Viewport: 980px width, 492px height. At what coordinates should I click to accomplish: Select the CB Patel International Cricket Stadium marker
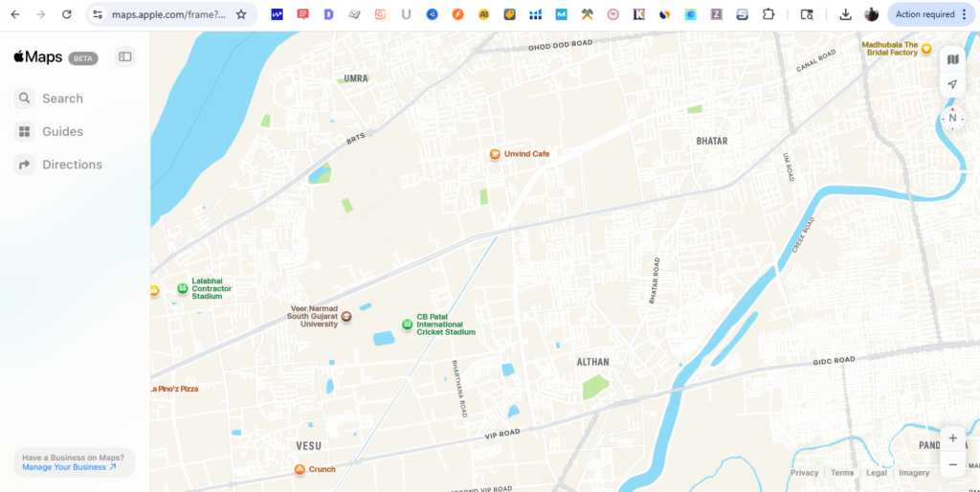[408, 324]
